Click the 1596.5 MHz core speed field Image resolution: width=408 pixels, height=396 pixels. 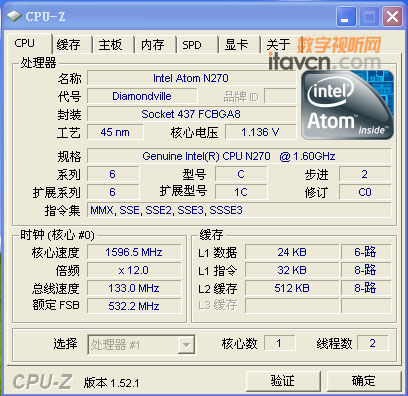[x=134, y=252]
